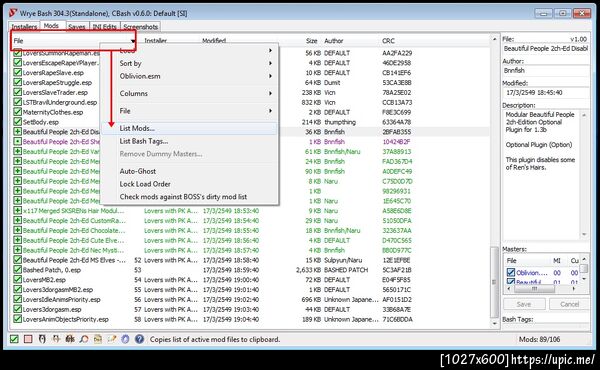This screenshot has height=370, width=600.
Task: Switch to the Screenshots tab
Action: (x=140, y=27)
